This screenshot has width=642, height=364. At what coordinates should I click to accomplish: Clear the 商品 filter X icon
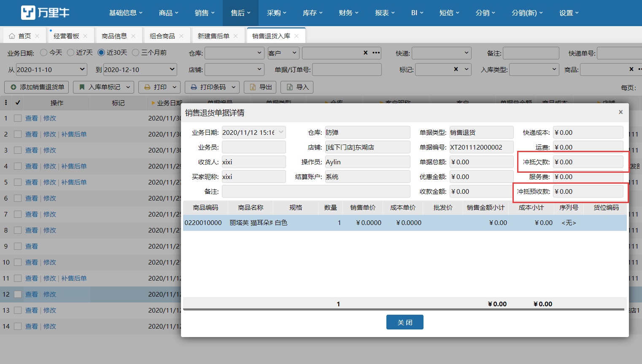(x=631, y=69)
